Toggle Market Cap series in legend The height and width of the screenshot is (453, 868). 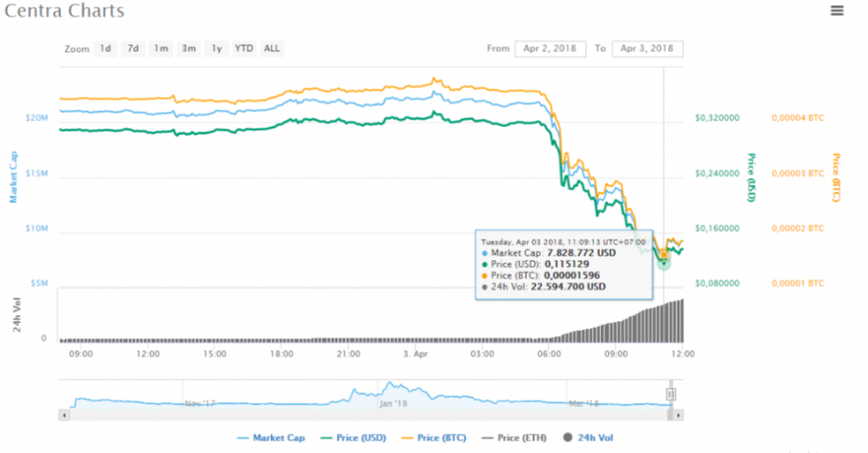(270, 438)
